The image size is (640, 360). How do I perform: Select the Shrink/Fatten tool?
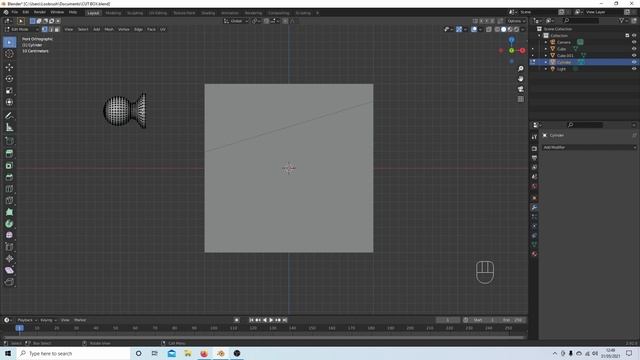pyautogui.click(x=9, y=259)
